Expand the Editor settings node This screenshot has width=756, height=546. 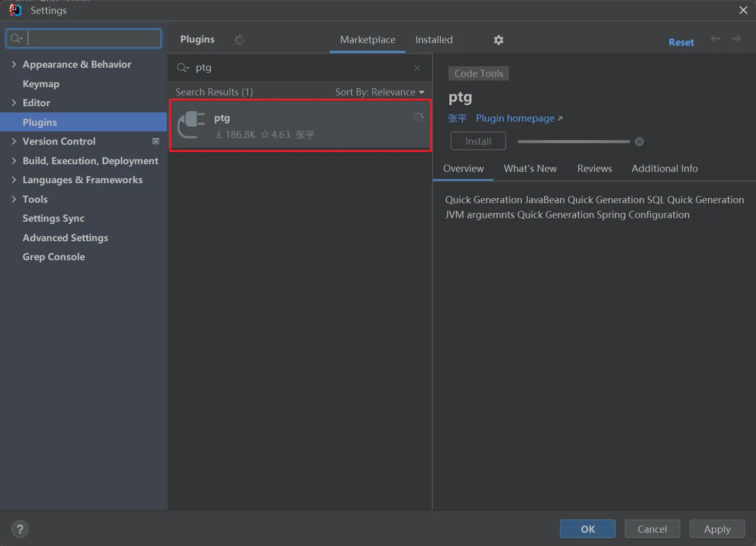coord(14,103)
